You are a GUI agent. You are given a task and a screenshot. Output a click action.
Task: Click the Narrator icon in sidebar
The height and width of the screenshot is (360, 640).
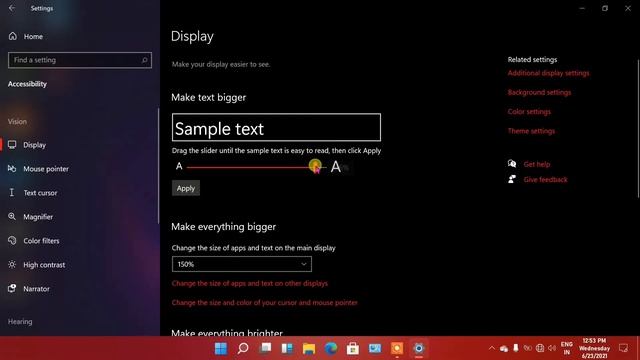(x=12, y=288)
